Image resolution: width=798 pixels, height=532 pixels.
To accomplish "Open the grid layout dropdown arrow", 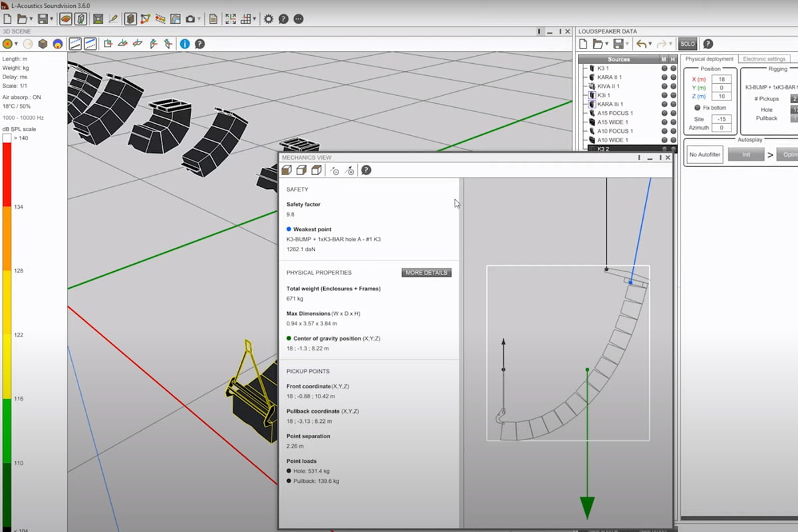I will [255, 19].
